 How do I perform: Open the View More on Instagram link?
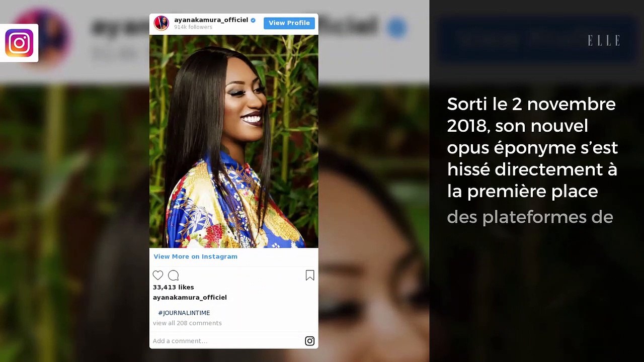point(195,256)
